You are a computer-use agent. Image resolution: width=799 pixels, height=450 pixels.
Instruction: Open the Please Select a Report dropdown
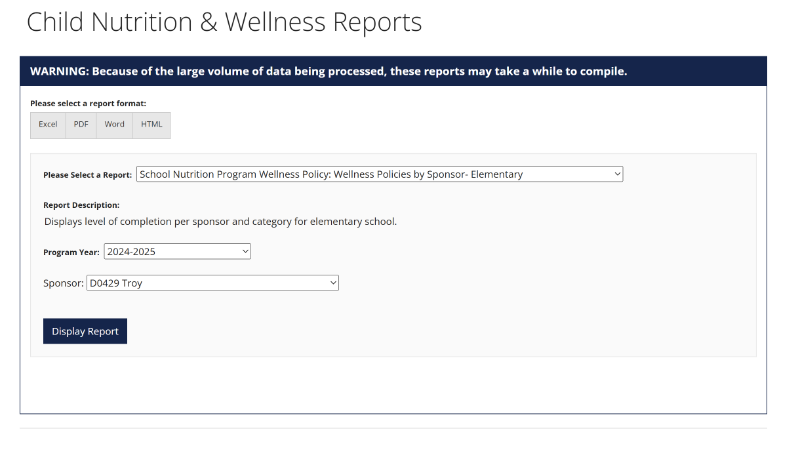click(378, 174)
